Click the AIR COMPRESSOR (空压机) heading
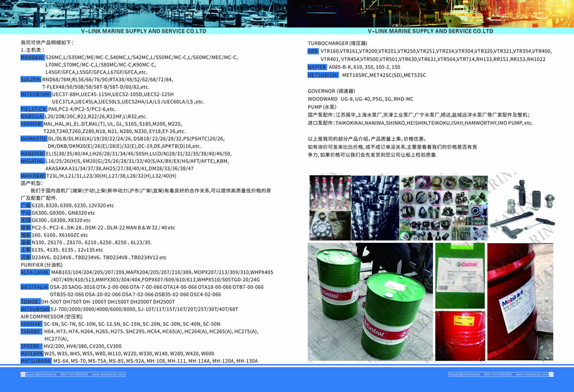Image resolution: width=574 pixels, height=392 pixels. [52, 317]
